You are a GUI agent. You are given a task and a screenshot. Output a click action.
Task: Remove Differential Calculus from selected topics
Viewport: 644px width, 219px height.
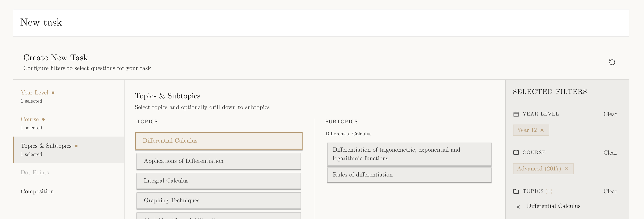[x=518, y=207]
